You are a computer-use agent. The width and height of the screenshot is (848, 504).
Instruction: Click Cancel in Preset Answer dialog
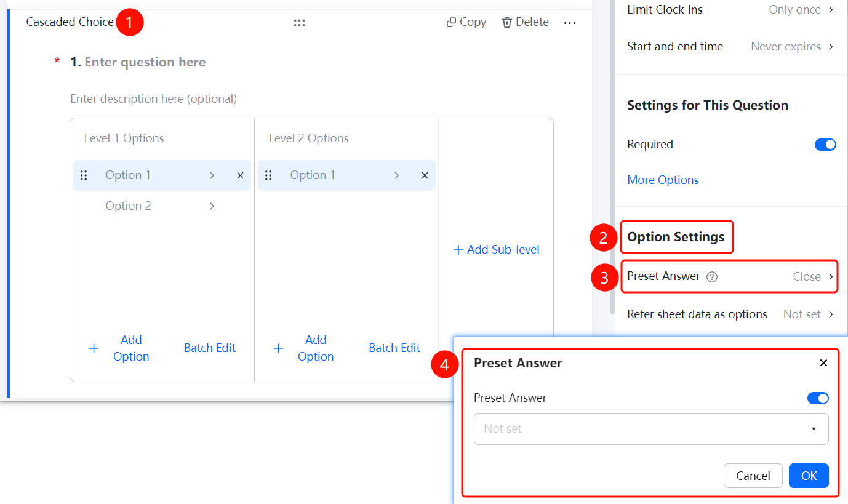(x=753, y=476)
